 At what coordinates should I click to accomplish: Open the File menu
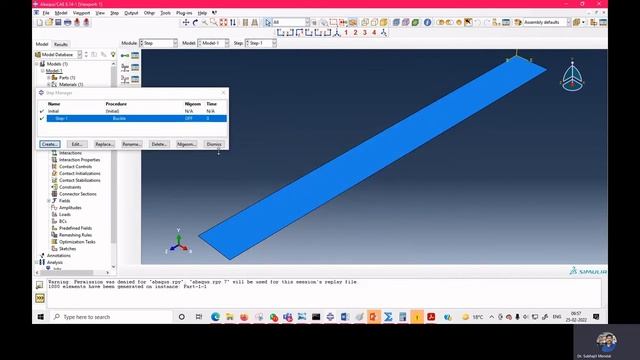(x=46, y=13)
